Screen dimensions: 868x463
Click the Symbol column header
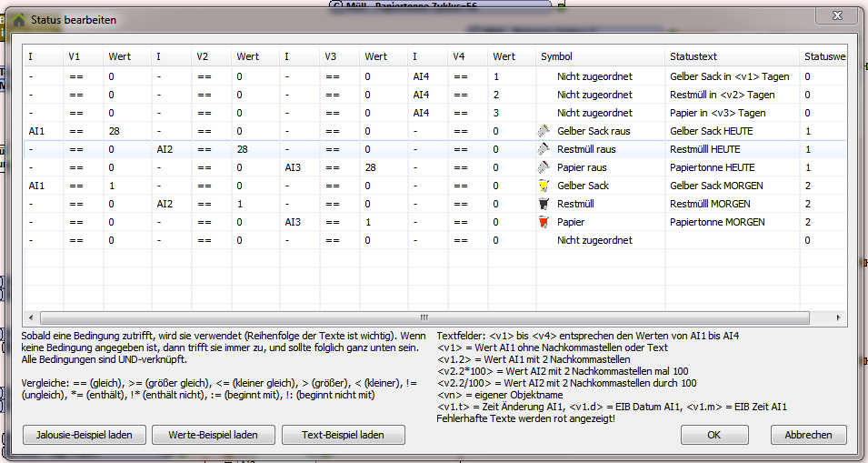tap(600, 56)
